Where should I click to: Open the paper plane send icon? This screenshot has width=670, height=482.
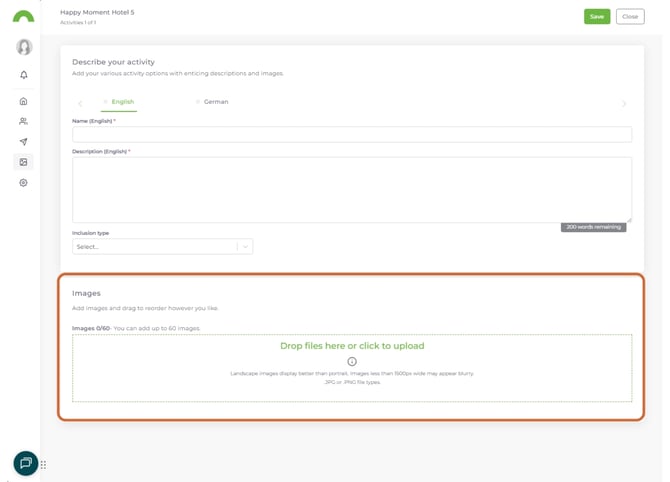pos(24,142)
